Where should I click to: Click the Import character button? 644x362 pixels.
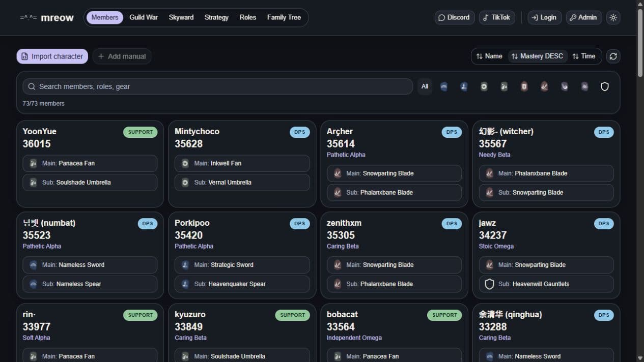pyautogui.click(x=52, y=56)
